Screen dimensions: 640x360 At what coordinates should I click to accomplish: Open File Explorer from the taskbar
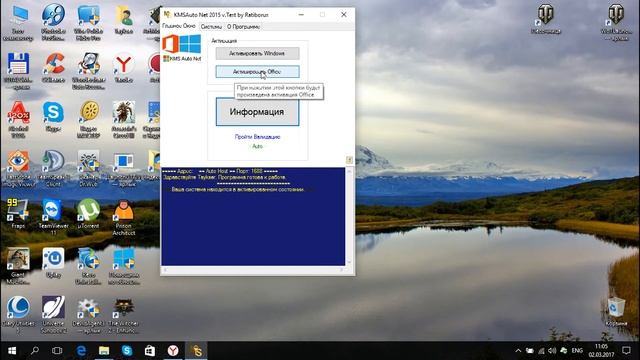[x=104, y=351]
